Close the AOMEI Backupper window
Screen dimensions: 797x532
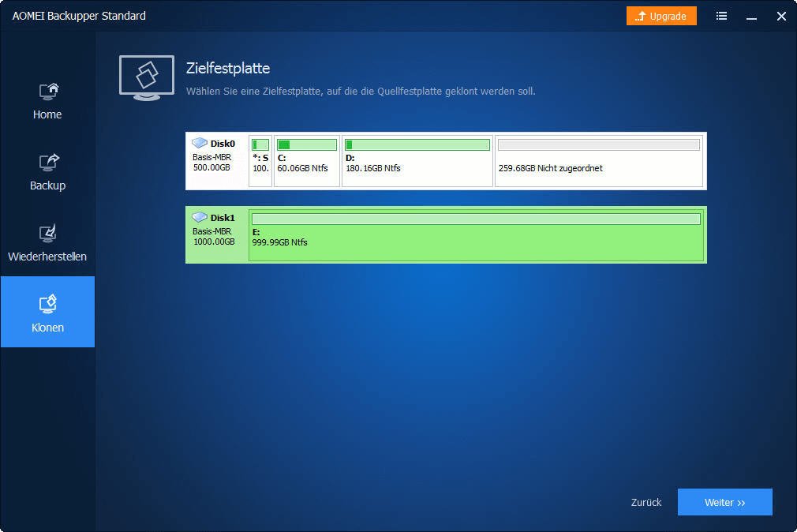(781, 17)
